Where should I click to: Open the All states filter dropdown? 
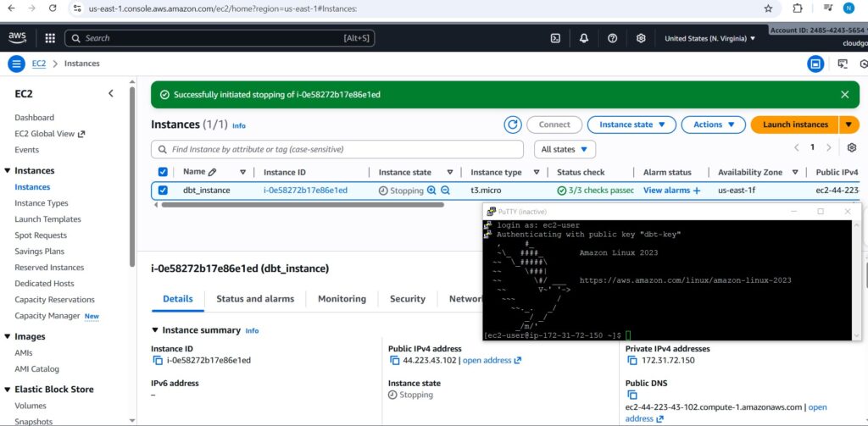click(565, 149)
